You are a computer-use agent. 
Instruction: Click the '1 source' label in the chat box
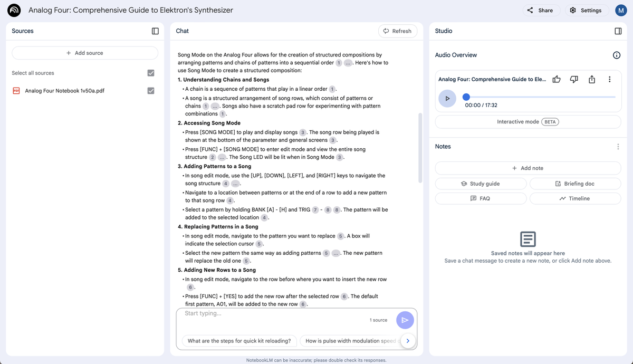(379, 320)
